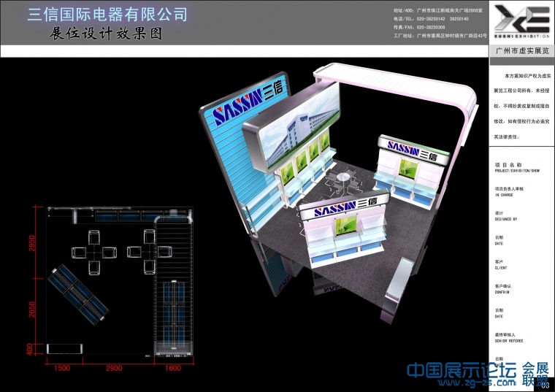Click the 广州市虚实展览 company label

coord(522,50)
